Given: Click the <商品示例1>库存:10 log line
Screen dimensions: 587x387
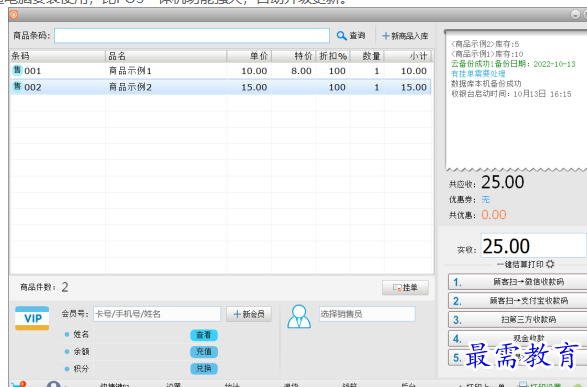Looking at the screenshot, I should coord(487,54).
